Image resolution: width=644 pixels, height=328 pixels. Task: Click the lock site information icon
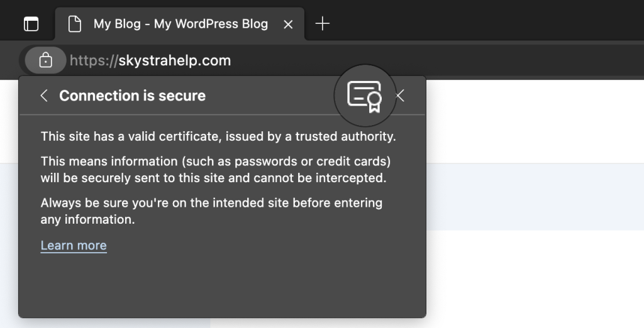pyautogui.click(x=45, y=60)
